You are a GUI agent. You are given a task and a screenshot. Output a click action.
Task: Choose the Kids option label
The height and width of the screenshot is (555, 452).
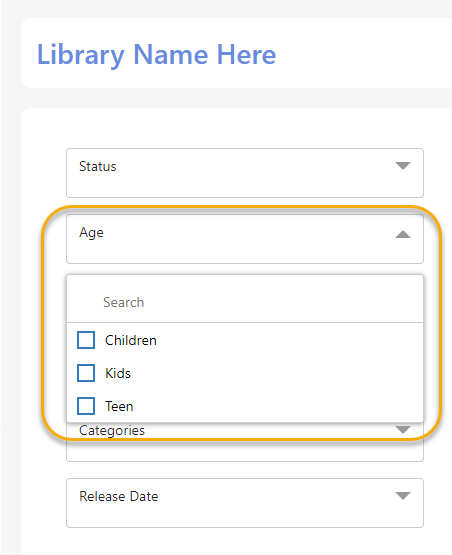coord(118,373)
